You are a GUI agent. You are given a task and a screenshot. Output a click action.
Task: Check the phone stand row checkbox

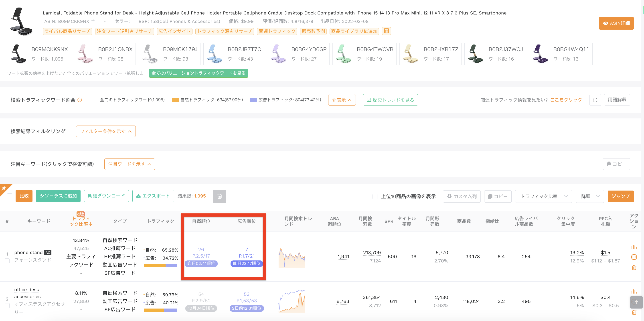pyautogui.click(x=7, y=261)
